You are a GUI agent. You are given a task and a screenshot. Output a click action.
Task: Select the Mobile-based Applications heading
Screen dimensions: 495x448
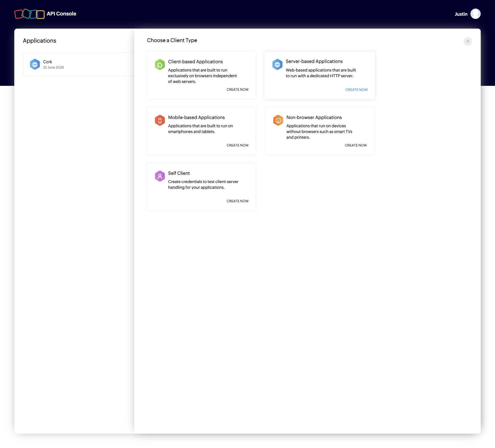[x=196, y=118]
